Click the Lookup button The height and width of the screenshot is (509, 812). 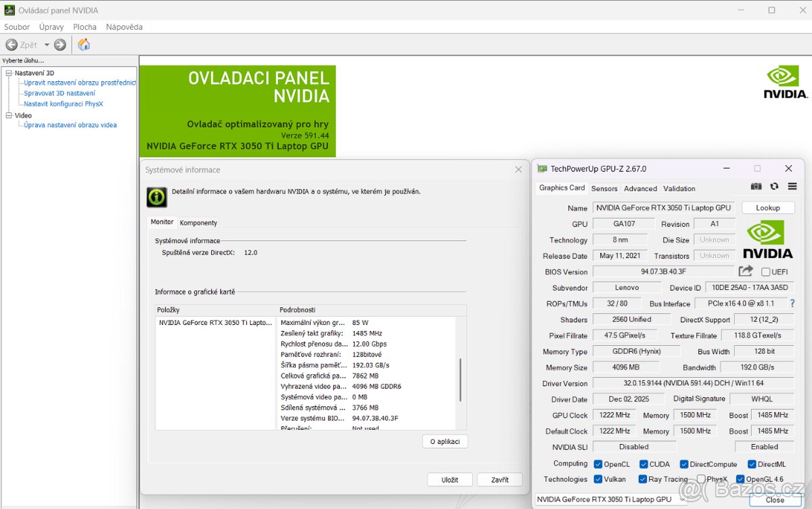click(767, 208)
